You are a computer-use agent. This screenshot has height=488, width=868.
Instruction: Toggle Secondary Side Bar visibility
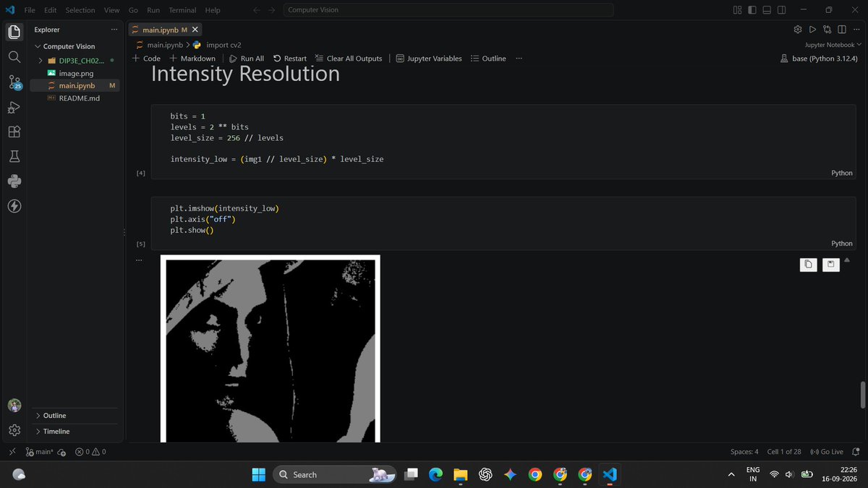781,10
